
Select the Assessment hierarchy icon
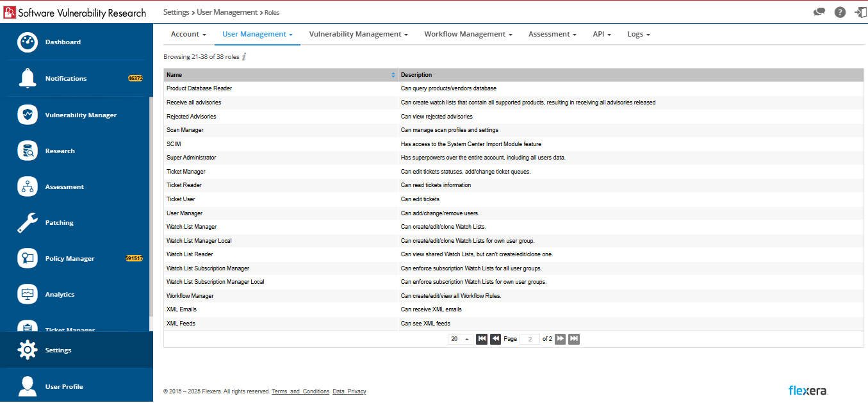pos(28,186)
